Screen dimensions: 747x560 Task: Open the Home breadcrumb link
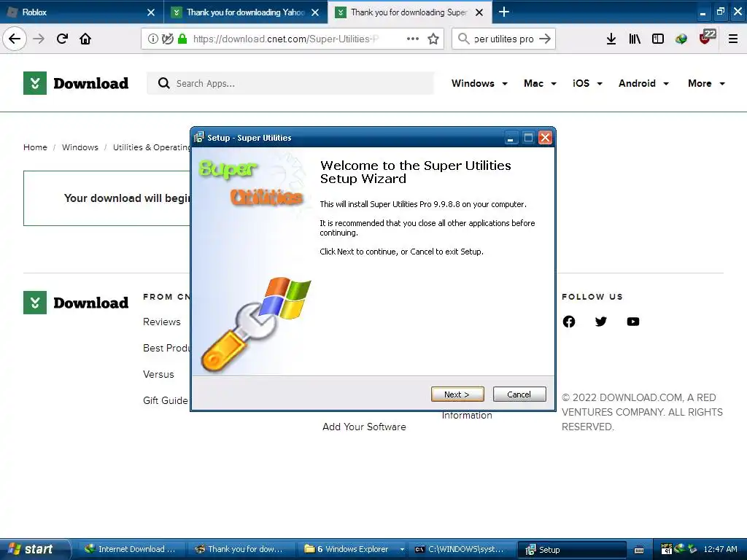pos(35,147)
